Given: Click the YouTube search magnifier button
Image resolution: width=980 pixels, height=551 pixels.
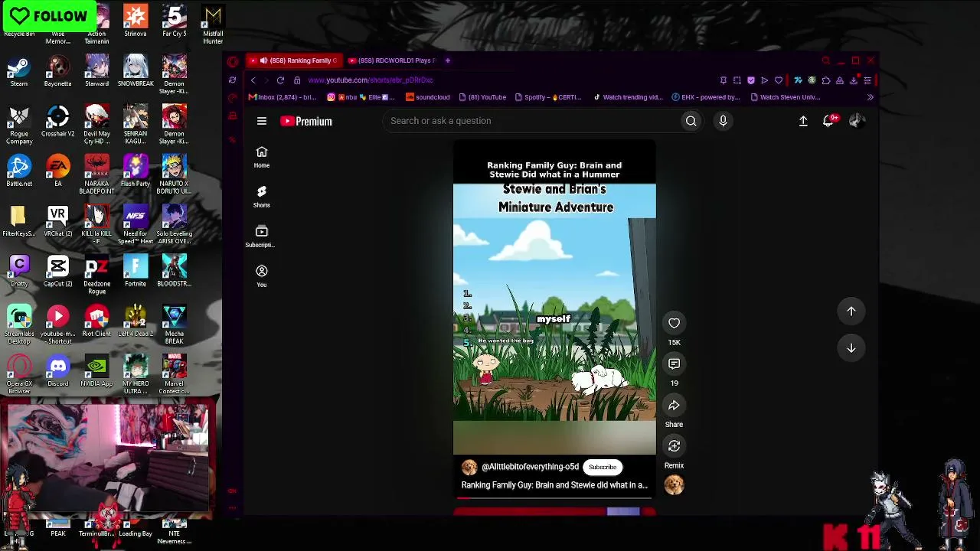Looking at the screenshot, I should coord(691,121).
